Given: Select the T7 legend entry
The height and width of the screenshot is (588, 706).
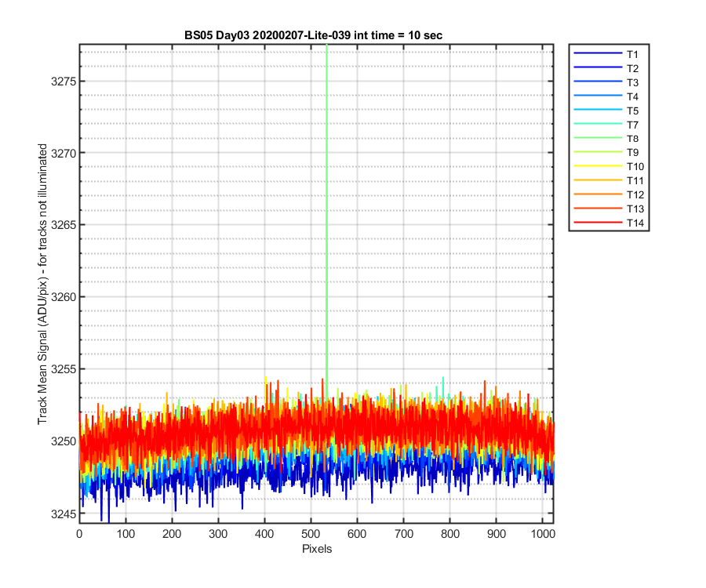Looking at the screenshot, I should 606,125.
